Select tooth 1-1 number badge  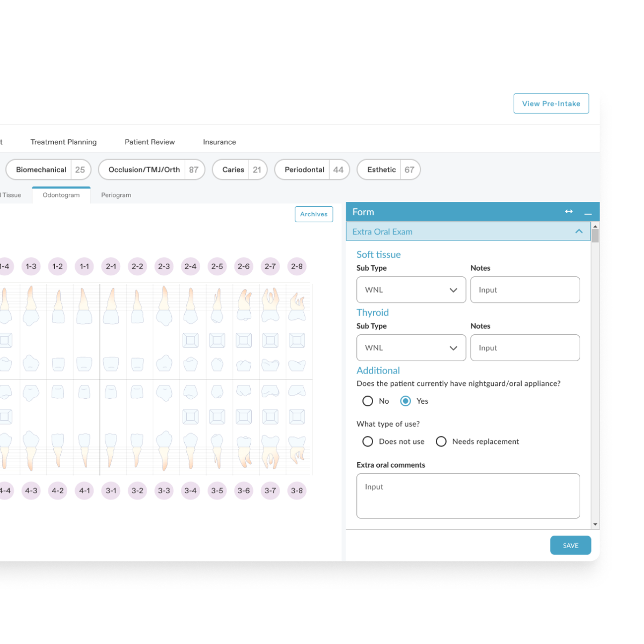84,266
